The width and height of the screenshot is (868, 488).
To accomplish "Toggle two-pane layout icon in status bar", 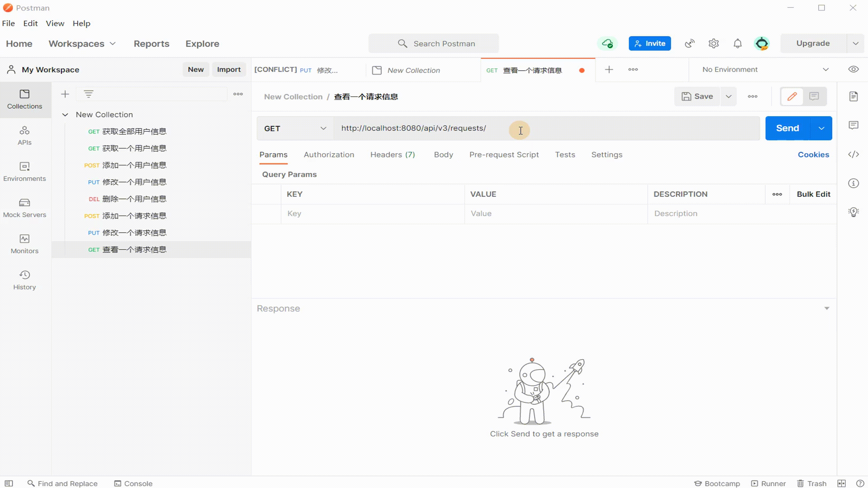I will coord(842,484).
